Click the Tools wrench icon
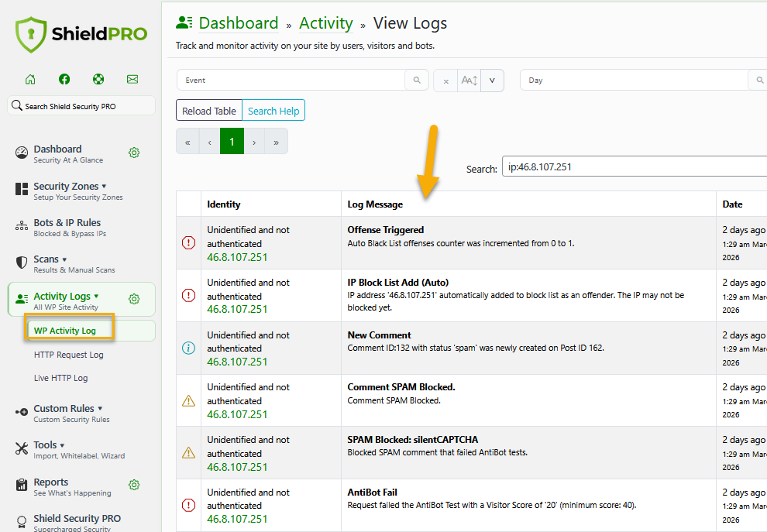The width and height of the screenshot is (767, 532). pos(22,448)
